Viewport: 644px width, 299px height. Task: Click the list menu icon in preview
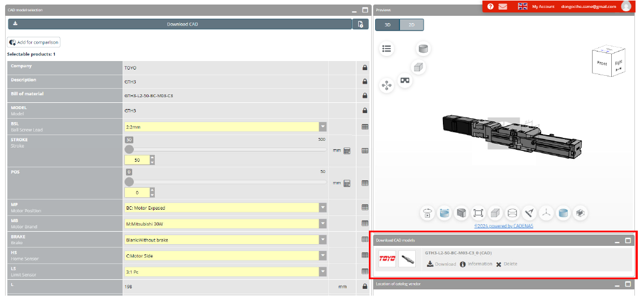click(386, 49)
